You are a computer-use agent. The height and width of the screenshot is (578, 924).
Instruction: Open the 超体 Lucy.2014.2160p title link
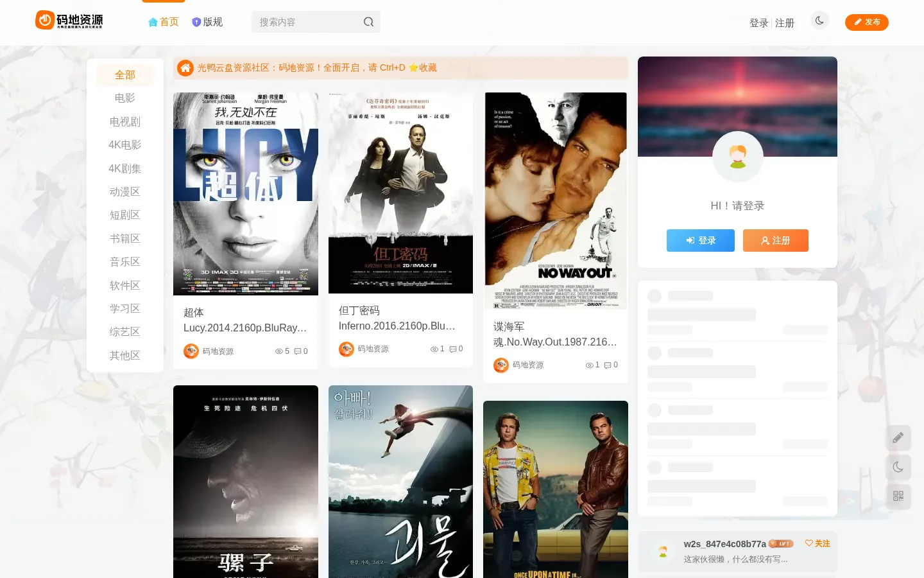point(246,320)
